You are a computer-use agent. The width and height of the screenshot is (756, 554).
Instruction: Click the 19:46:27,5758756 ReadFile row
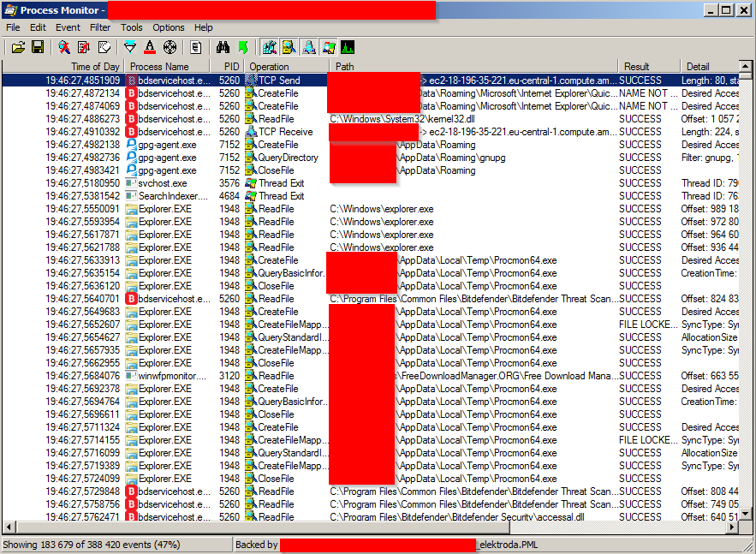[x=370, y=503]
